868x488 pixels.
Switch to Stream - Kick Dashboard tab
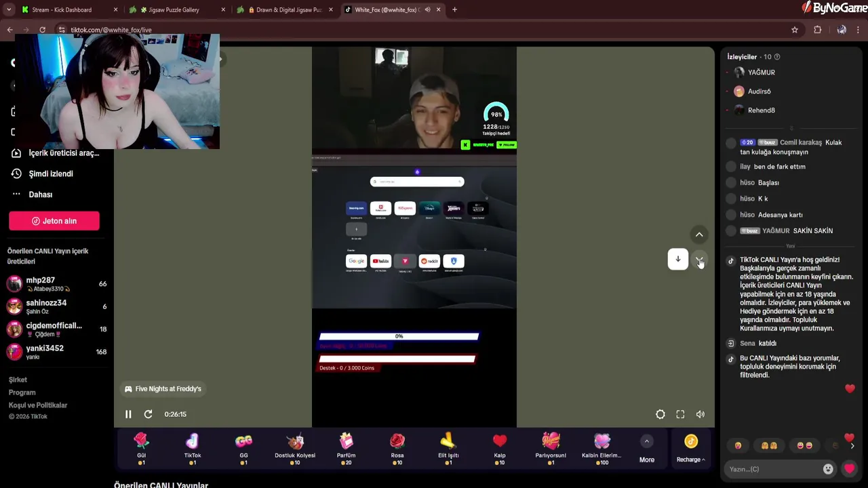68,9
